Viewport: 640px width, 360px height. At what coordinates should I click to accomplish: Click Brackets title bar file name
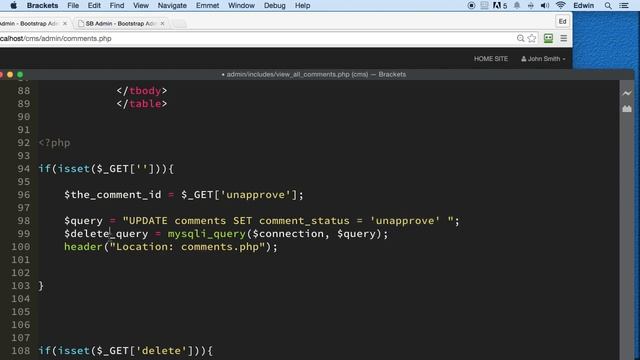click(x=313, y=74)
